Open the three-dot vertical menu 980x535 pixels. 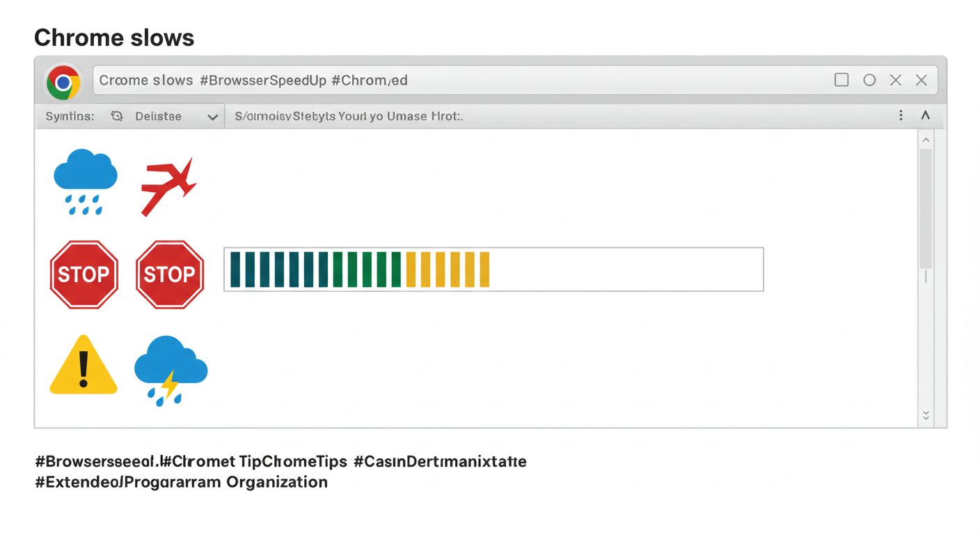pos(901,116)
